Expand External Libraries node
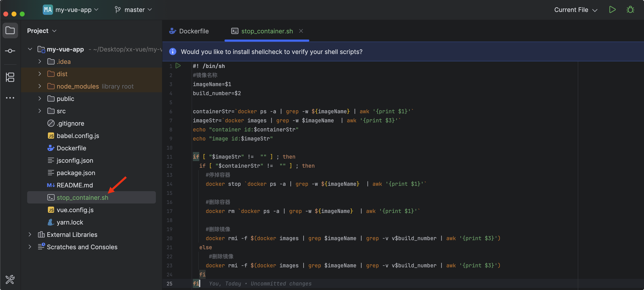Viewport: 644px width, 290px height. coord(30,234)
